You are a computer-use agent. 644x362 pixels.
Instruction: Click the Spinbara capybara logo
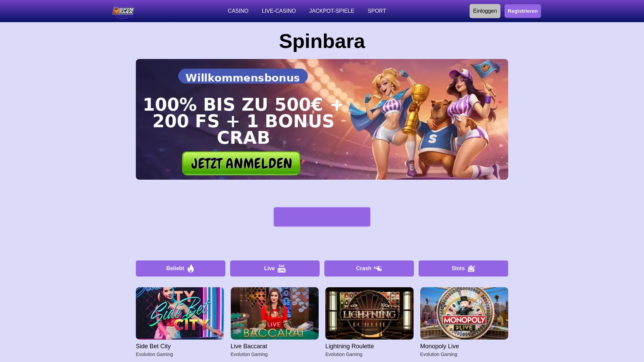pos(123,11)
